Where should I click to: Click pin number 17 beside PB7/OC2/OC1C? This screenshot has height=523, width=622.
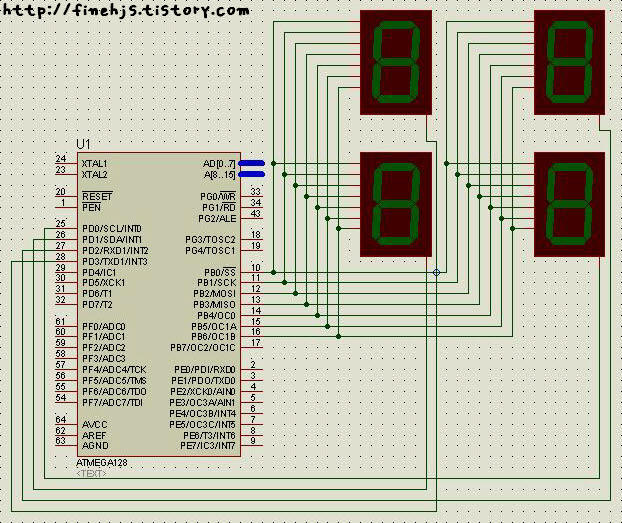click(256, 342)
